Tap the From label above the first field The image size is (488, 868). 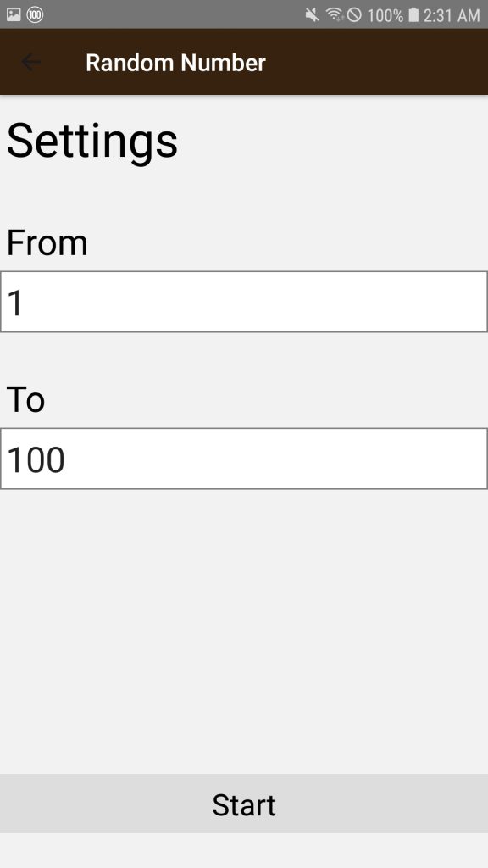tap(47, 242)
